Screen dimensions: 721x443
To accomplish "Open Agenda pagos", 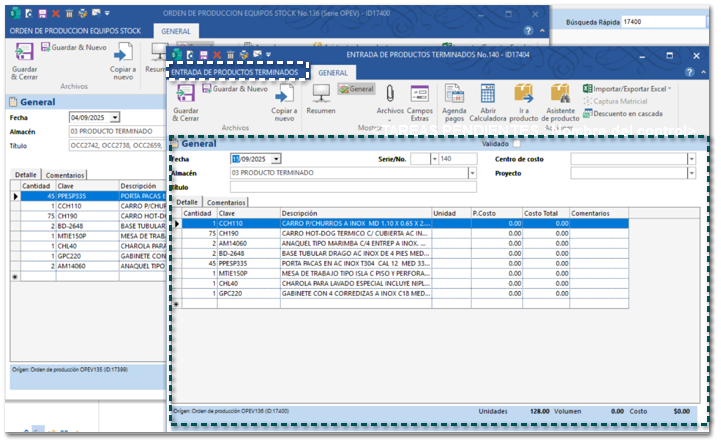I will coord(454,101).
